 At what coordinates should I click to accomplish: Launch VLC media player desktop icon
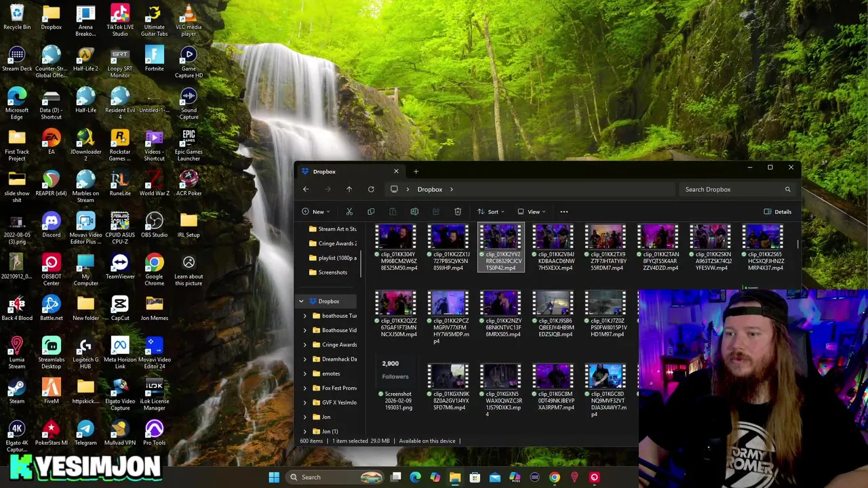click(x=189, y=20)
